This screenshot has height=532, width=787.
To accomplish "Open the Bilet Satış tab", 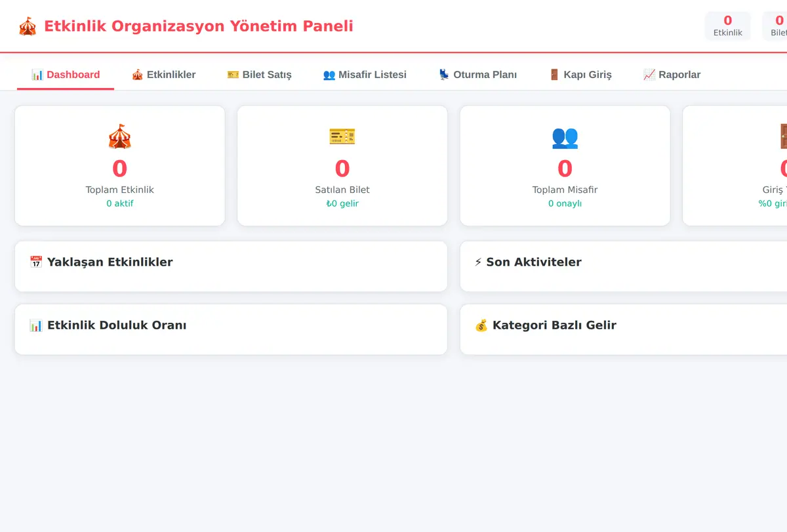I will (259, 75).
